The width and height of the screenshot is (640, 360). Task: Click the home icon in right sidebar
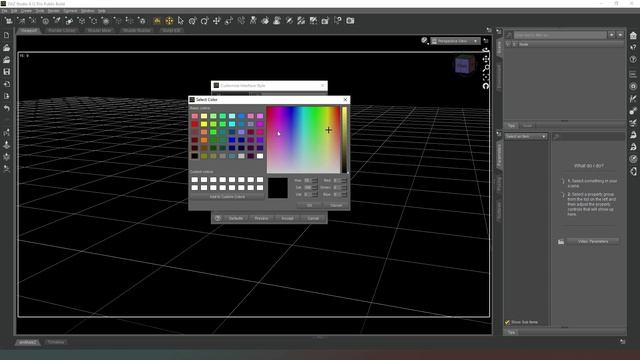633,36
